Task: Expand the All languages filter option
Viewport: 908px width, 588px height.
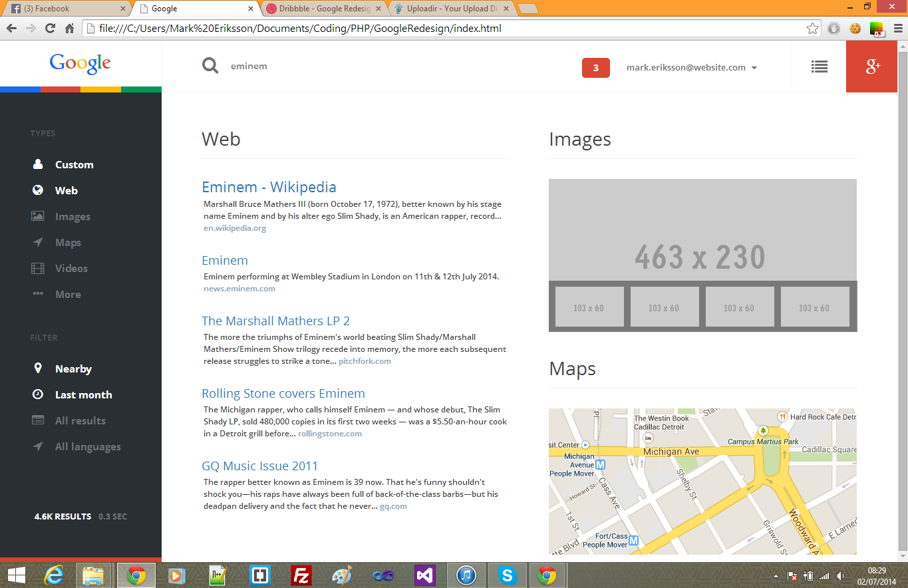Action: [38, 446]
